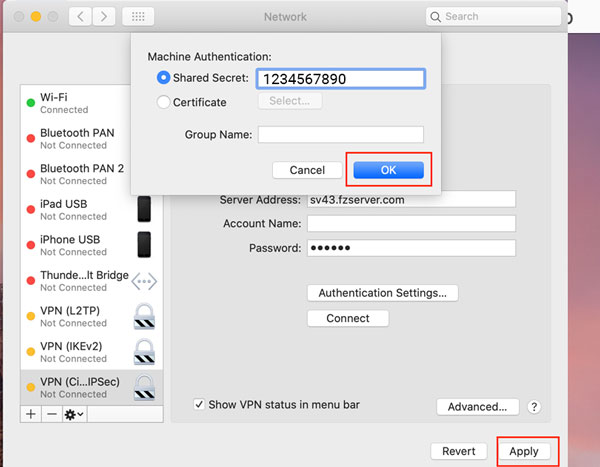Select VPN (Cisco IPSec) service
The width and height of the screenshot is (600, 467).
tap(92, 387)
